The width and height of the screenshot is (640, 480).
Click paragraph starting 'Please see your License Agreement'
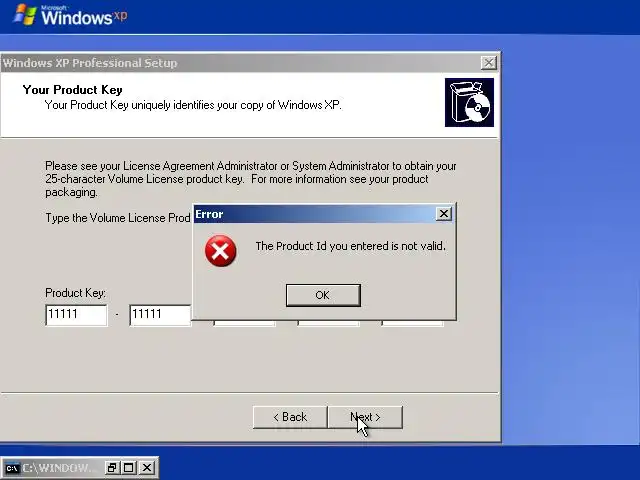click(251, 179)
